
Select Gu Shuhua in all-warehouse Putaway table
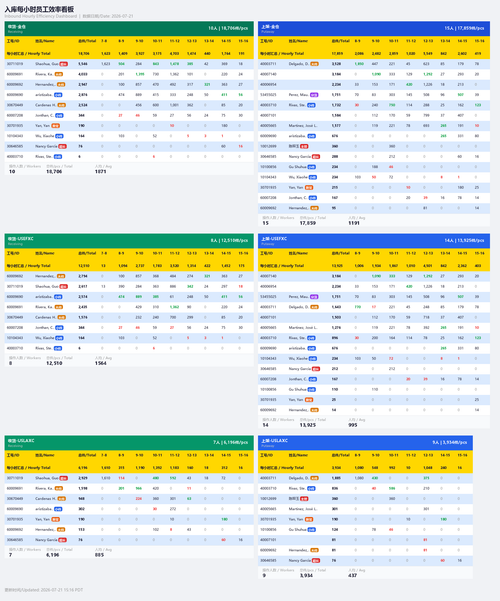coord(298,167)
